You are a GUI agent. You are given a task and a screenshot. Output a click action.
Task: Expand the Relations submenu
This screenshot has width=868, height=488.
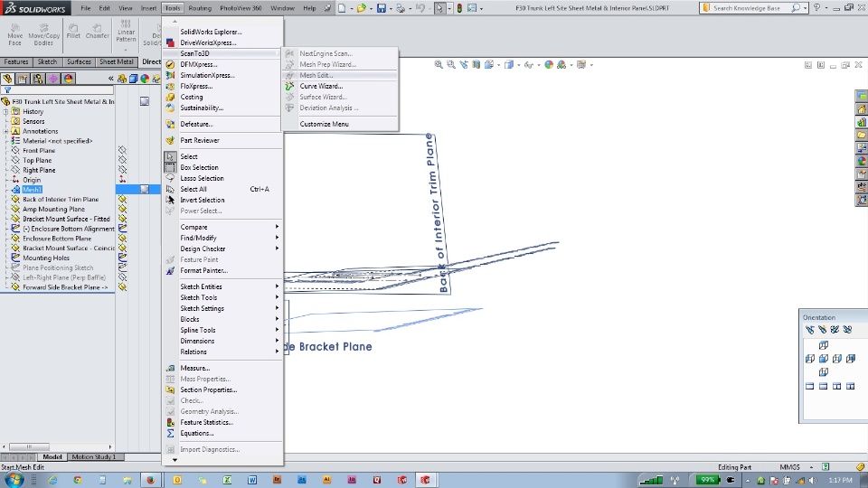click(222, 352)
